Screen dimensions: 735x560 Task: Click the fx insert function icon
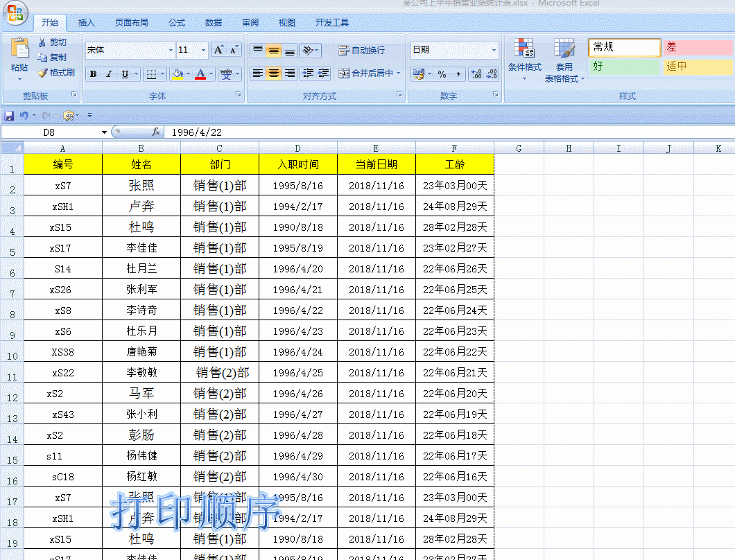(x=156, y=132)
